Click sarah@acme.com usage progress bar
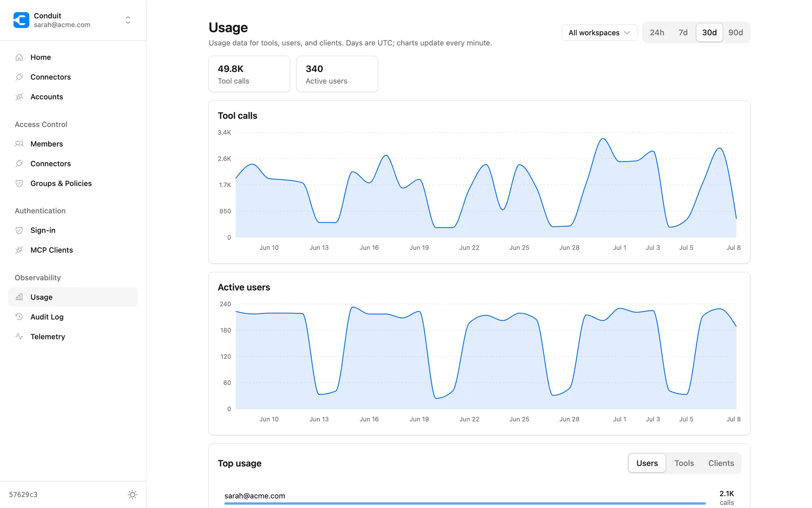 tap(465, 504)
